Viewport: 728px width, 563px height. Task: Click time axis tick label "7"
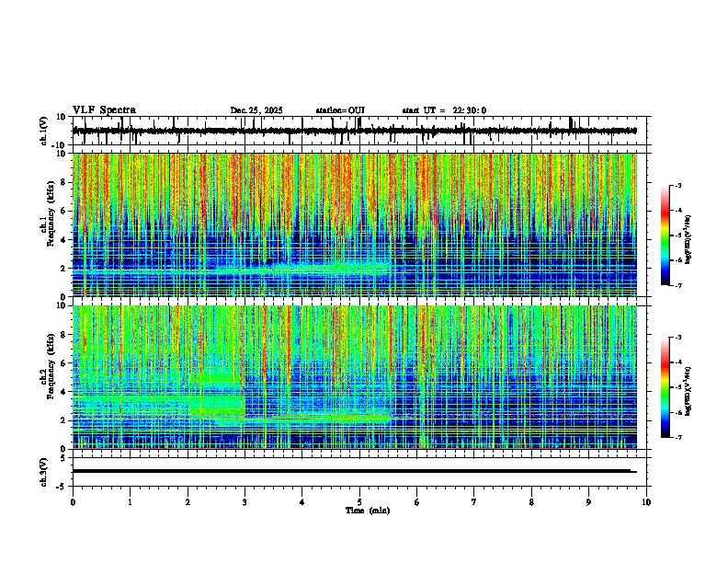(474, 502)
